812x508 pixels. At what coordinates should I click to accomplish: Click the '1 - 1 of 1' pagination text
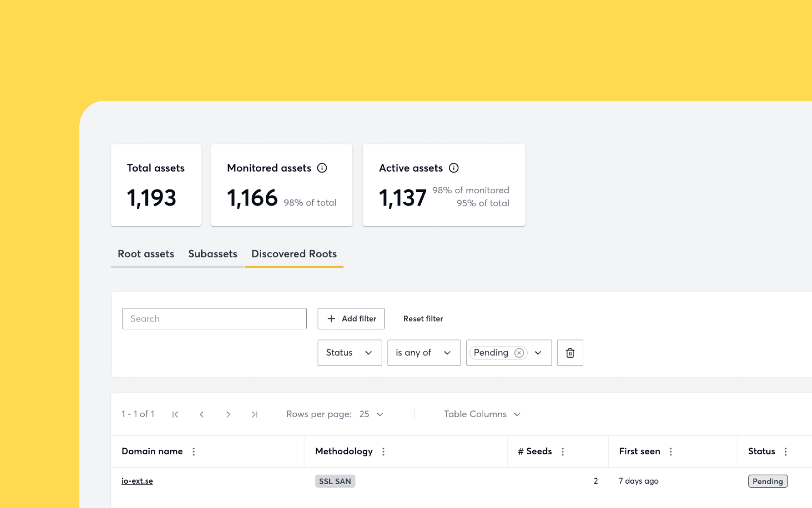coord(138,414)
